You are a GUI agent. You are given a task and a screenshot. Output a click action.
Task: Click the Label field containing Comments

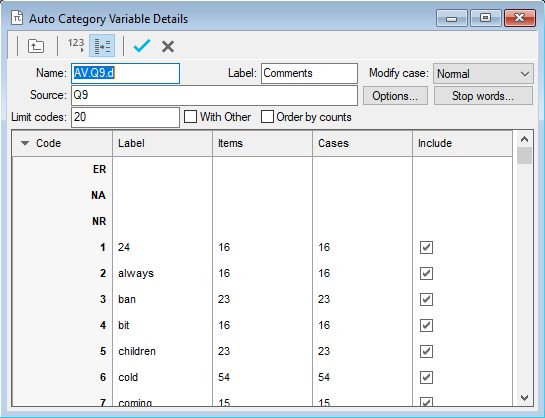(x=309, y=73)
